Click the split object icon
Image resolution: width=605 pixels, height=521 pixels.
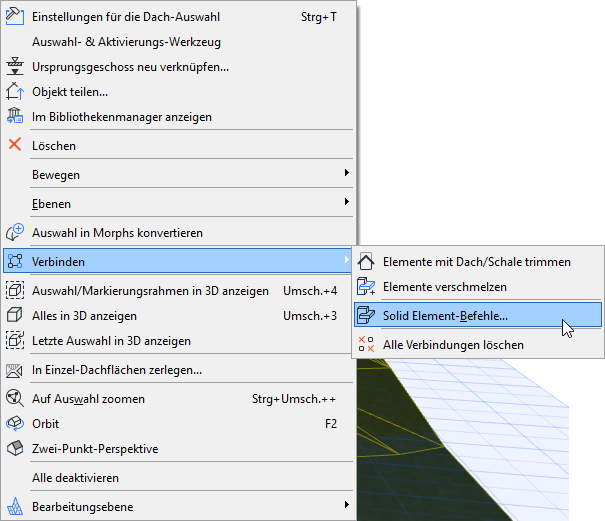pos(15,92)
